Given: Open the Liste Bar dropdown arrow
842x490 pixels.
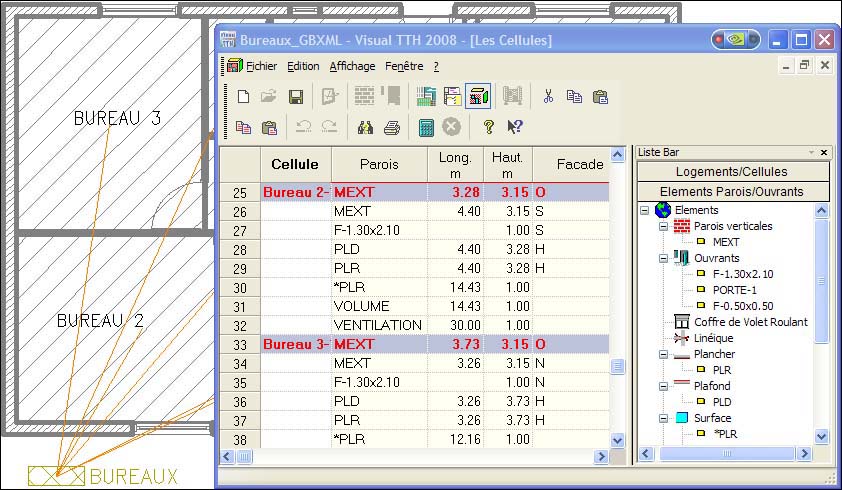Looking at the screenshot, I should click(x=811, y=153).
